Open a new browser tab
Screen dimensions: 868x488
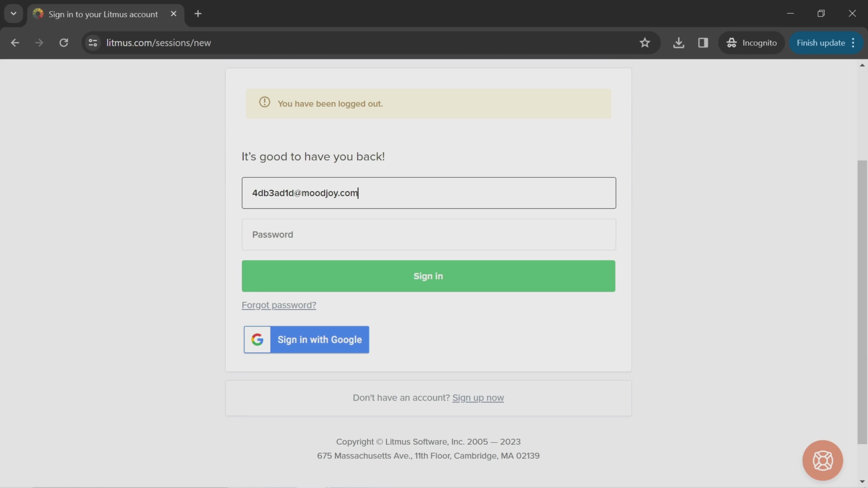click(x=198, y=14)
